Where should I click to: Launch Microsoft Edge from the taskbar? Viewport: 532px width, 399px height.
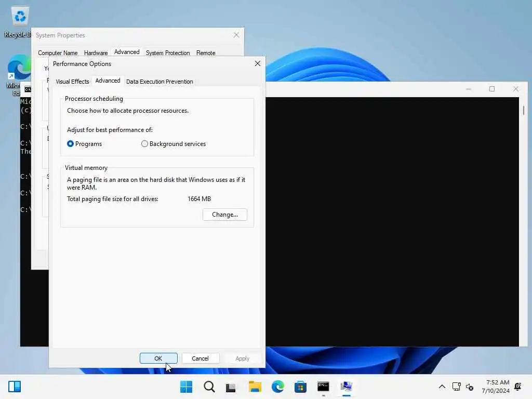277,387
